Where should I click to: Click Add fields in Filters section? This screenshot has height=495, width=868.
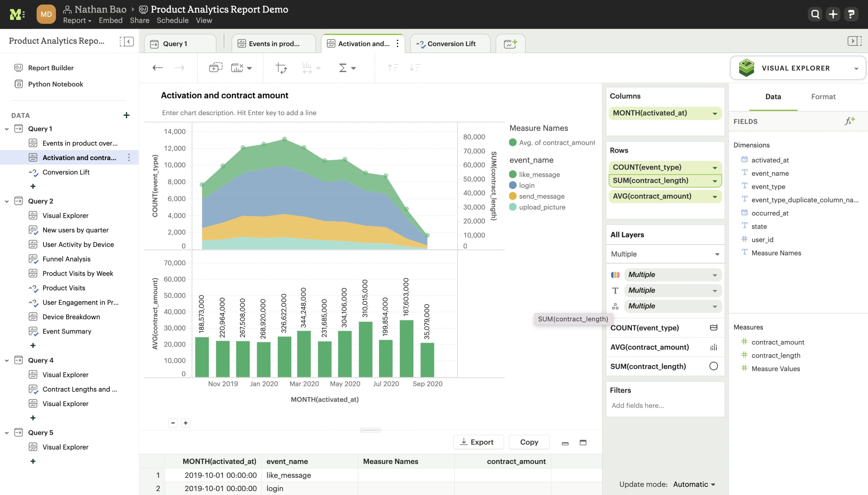point(638,405)
